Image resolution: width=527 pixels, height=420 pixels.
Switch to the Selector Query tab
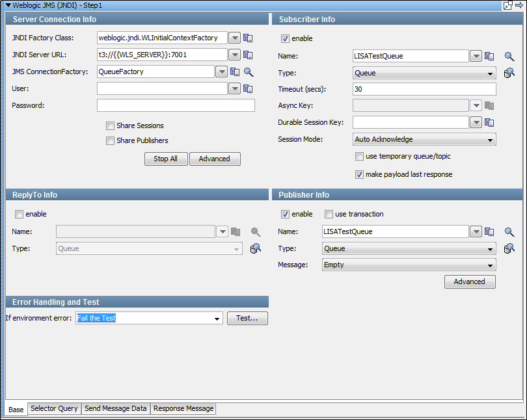pyautogui.click(x=54, y=408)
